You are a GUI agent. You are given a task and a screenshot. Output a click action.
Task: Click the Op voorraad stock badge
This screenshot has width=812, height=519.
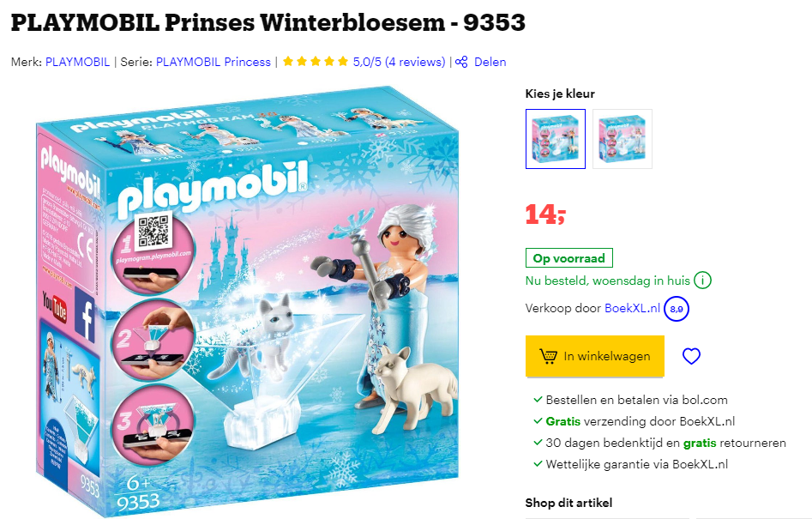569,258
